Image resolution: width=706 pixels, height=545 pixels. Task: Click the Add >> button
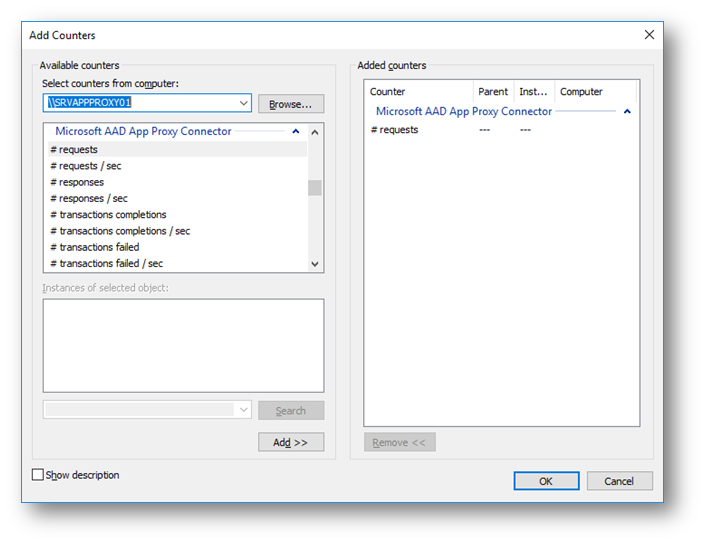point(290,442)
